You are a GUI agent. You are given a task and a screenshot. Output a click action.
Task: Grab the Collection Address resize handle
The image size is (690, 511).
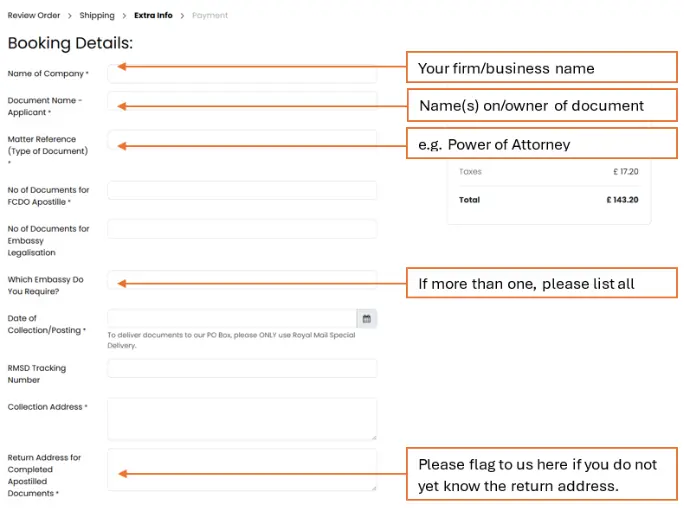pyautogui.click(x=373, y=436)
